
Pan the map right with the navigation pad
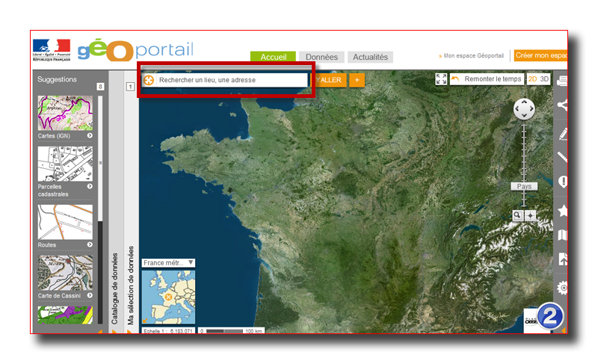coord(531,108)
